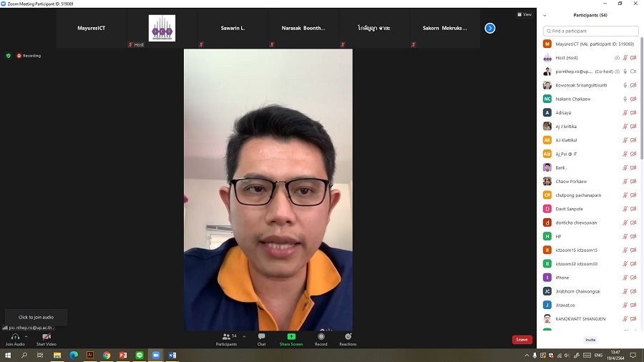Select the Narasak Boonth... thumbnail
This screenshot has height=362, width=644.
point(303,28)
